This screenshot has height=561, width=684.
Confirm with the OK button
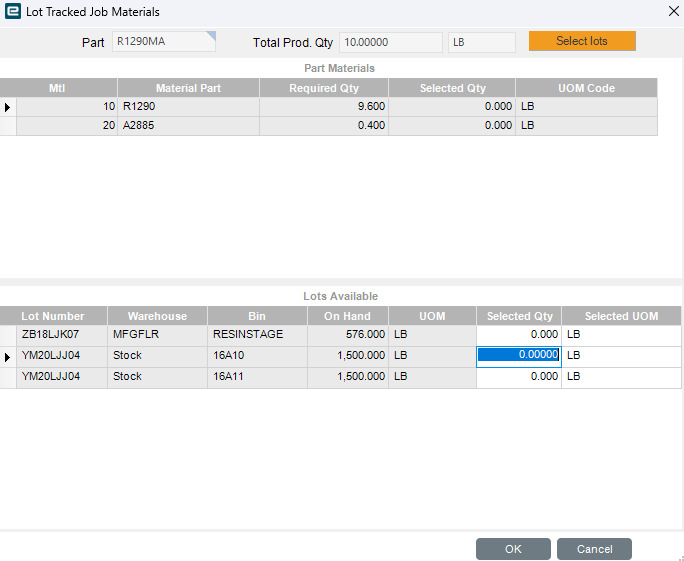pyautogui.click(x=513, y=549)
